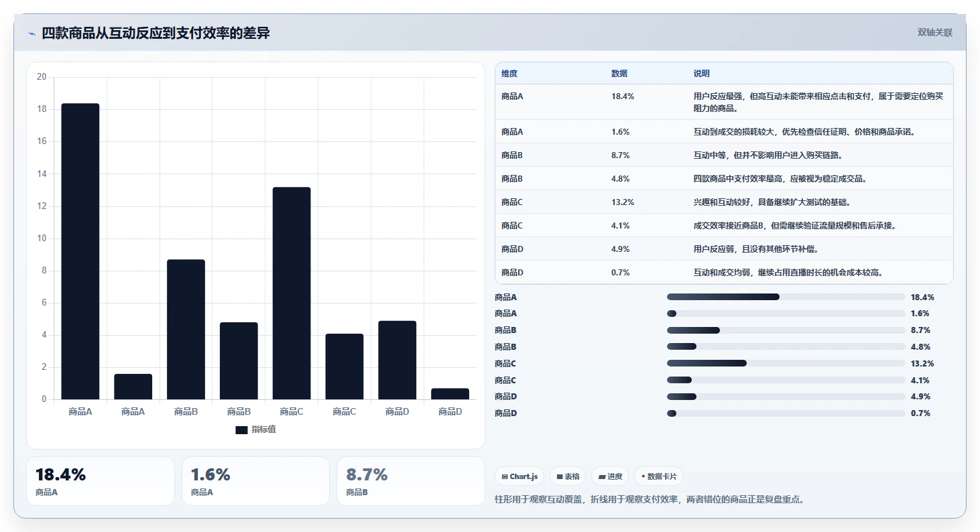The width and height of the screenshot is (980, 532).
Task: Click the 1.6% progress bar for 商品A
Action: tap(786, 314)
